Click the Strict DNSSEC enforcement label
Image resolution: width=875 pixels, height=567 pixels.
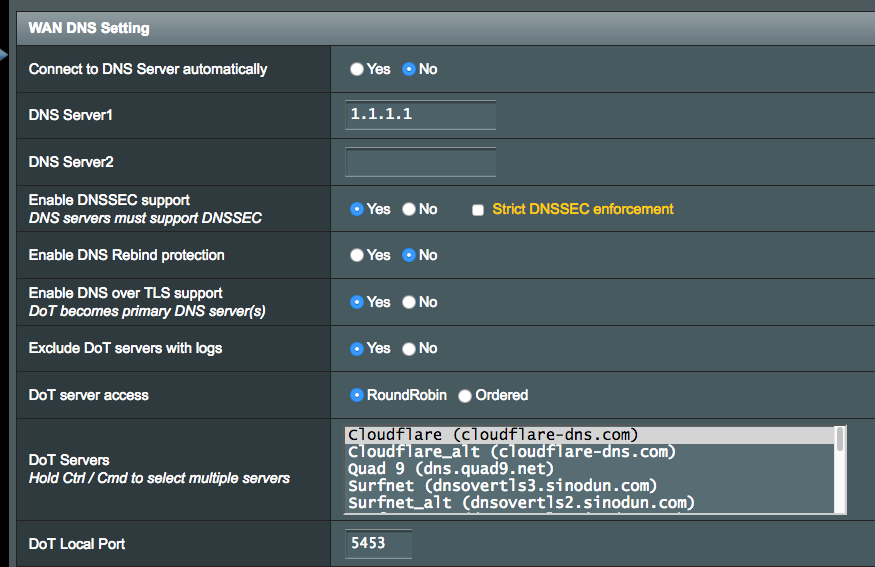coord(582,209)
